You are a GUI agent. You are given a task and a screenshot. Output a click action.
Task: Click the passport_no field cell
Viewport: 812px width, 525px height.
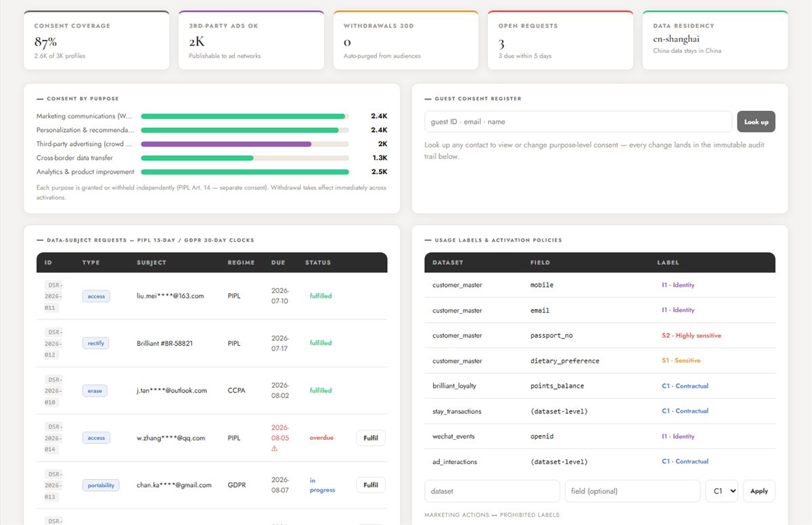click(x=551, y=336)
